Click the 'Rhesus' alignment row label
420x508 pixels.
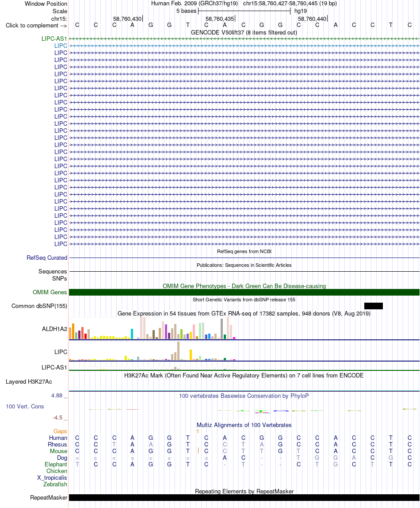(x=57, y=444)
